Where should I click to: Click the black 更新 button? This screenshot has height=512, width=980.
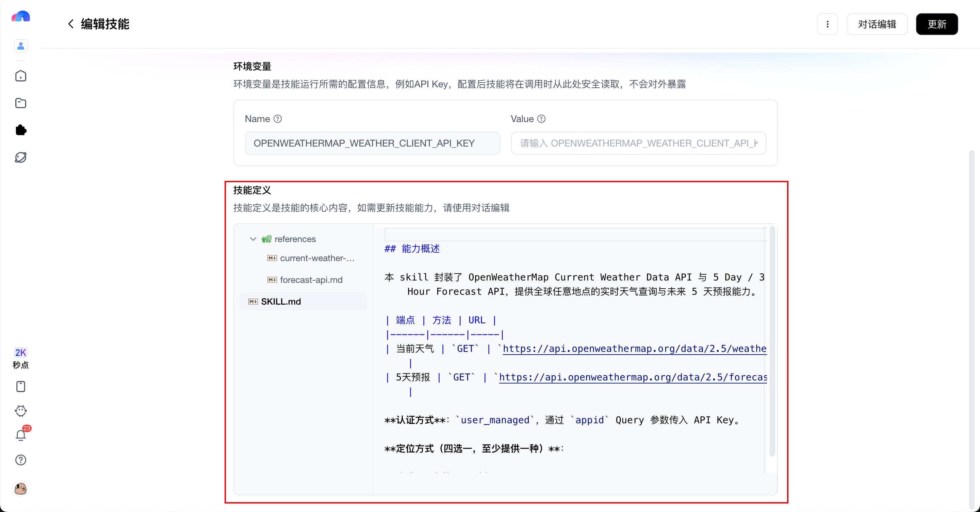(x=937, y=24)
